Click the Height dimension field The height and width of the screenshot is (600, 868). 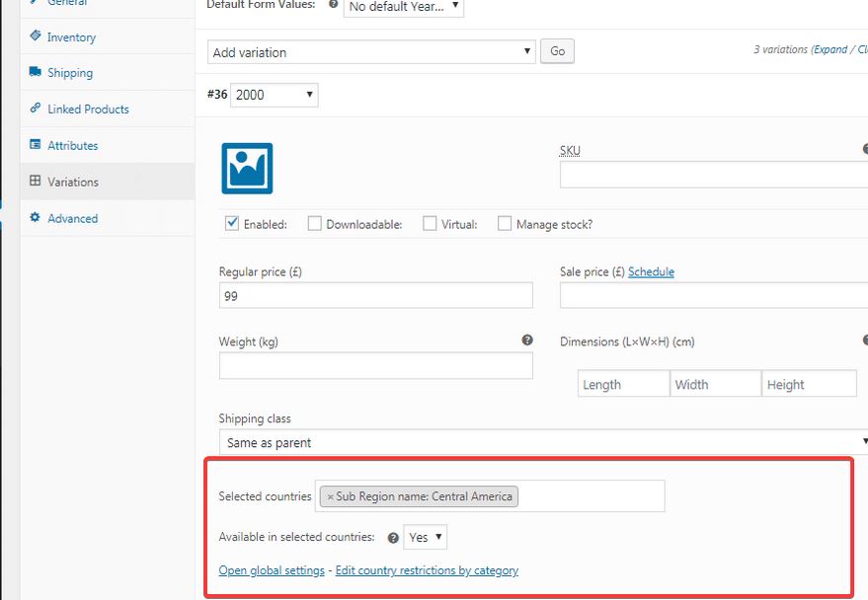(x=810, y=384)
